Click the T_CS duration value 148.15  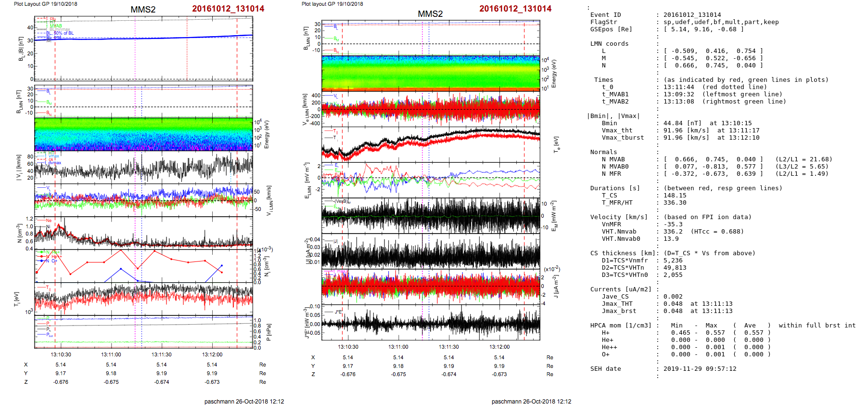coord(674,196)
